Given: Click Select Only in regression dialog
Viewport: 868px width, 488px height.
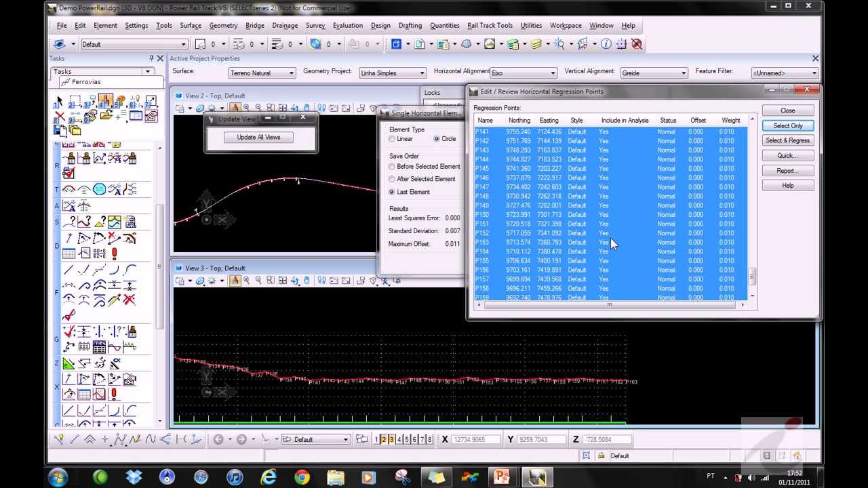Looking at the screenshot, I should pyautogui.click(x=787, y=125).
